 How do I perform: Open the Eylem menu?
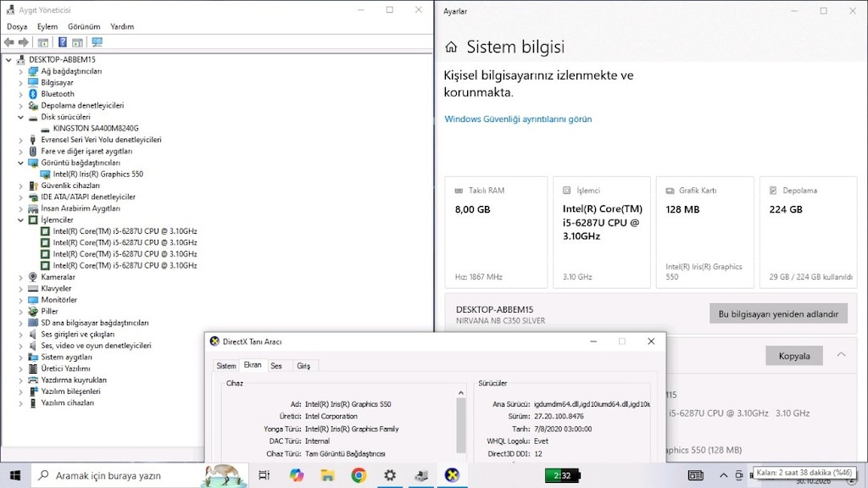47,26
